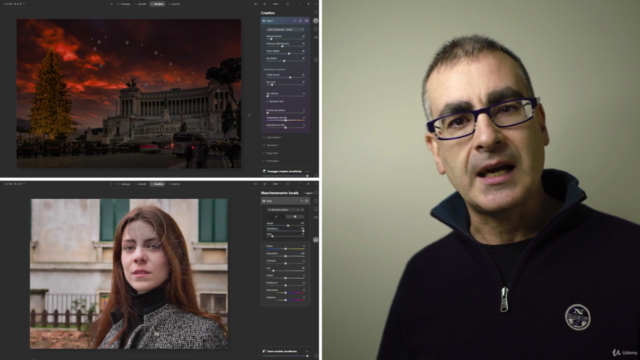The image size is (640, 360).
Task: Open the sky selection dropdown in Creativo panel
Action: [285, 30]
